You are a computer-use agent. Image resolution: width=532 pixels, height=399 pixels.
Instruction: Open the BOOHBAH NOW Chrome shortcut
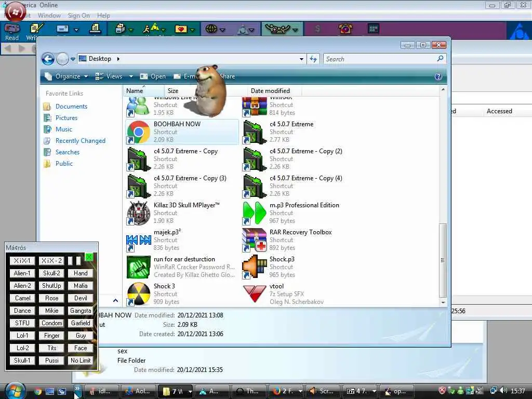[x=138, y=132]
